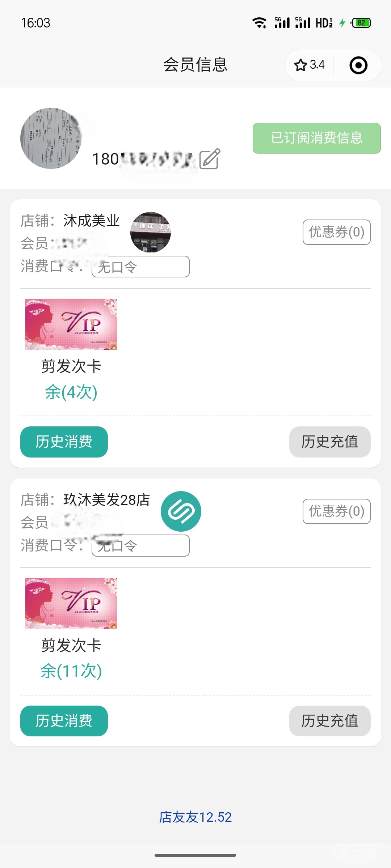Tap the user profile avatar
The image size is (391, 868).
51,138
